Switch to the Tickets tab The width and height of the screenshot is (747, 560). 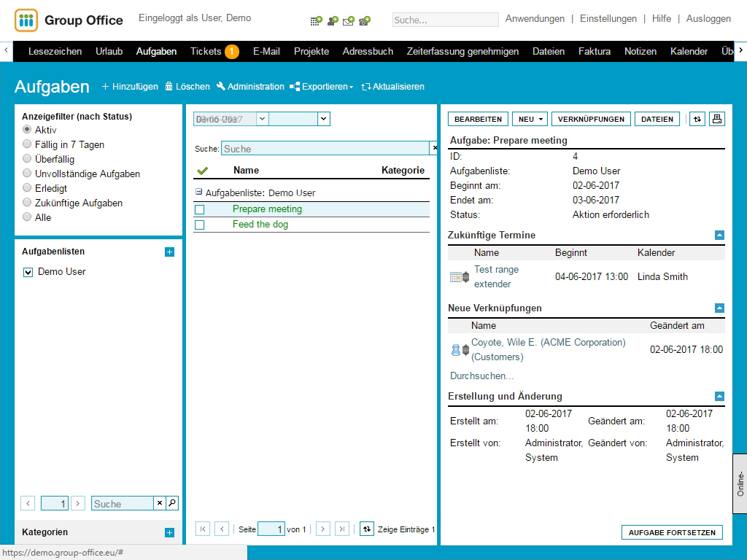pos(206,52)
